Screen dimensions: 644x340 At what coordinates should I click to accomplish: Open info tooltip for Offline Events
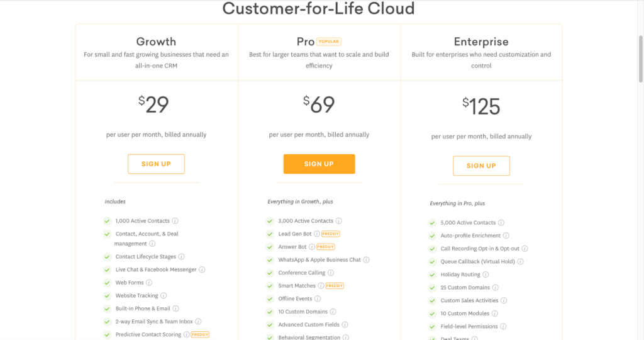pos(318,298)
